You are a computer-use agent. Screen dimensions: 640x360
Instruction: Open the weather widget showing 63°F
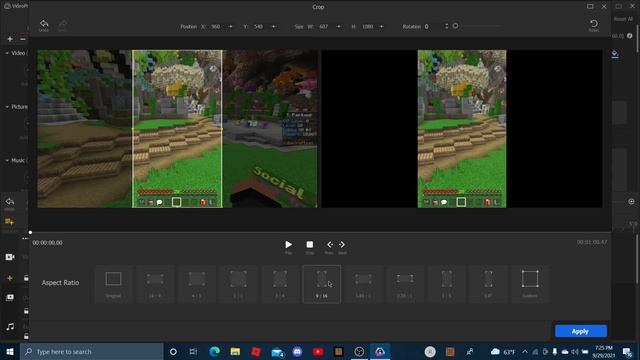pyautogui.click(x=502, y=351)
